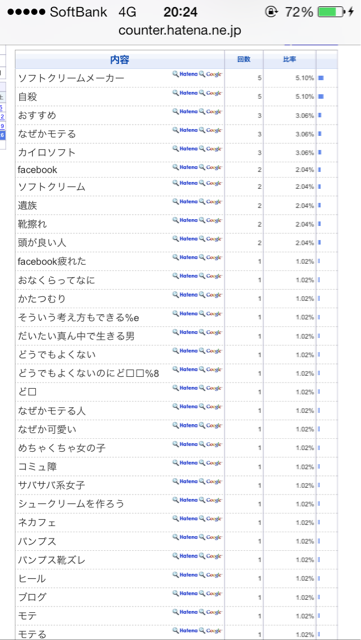361x640 pixels.
Task: Tap the counter.hatena.ne.jp address bar
Action: 180,31
